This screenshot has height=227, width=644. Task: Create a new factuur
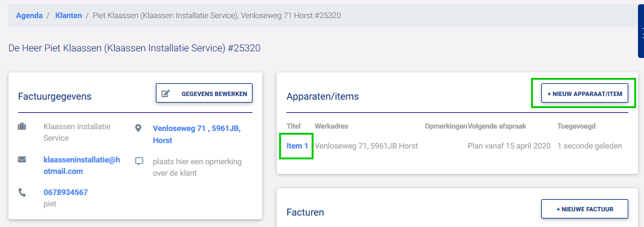[584, 209]
